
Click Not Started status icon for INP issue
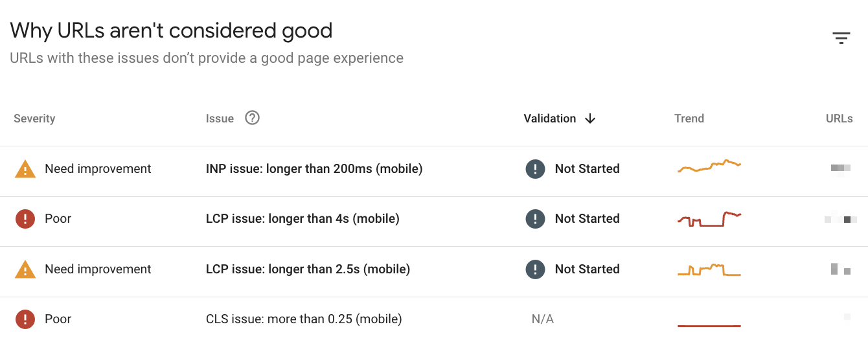(x=535, y=169)
